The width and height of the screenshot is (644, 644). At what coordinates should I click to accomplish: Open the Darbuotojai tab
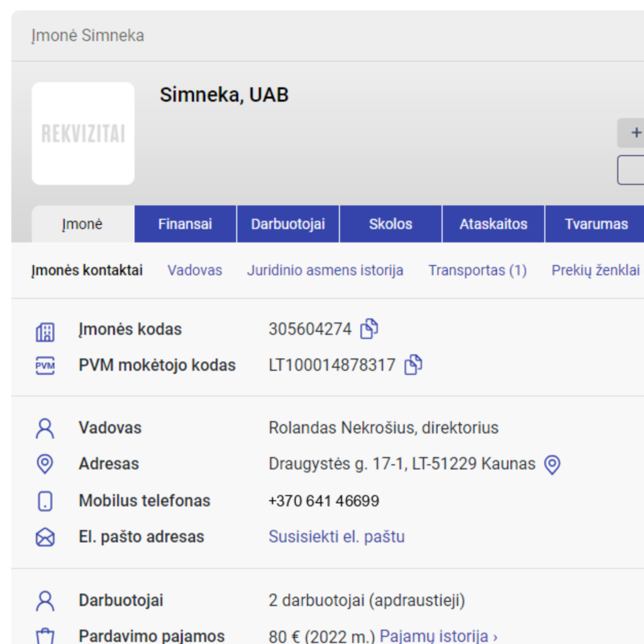click(x=288, y=224)
